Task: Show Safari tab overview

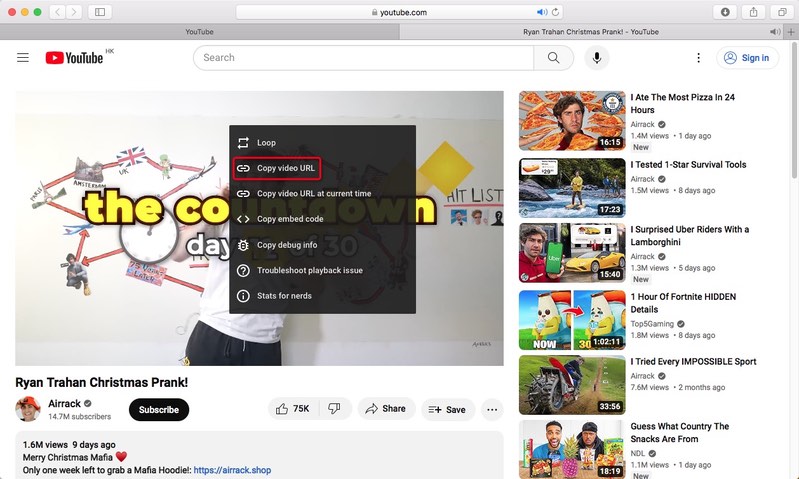Action: (x=782, y=12)
